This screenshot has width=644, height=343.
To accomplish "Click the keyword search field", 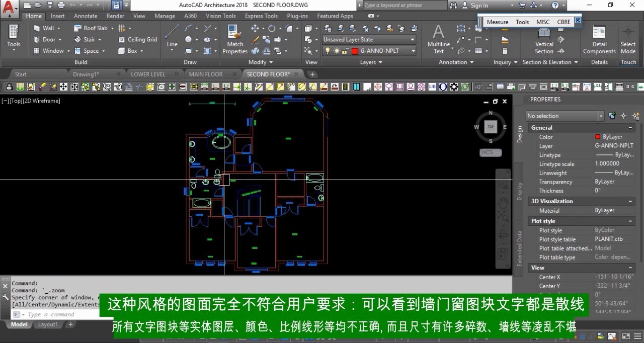I will pyautogui.click(x=405, y=6).
